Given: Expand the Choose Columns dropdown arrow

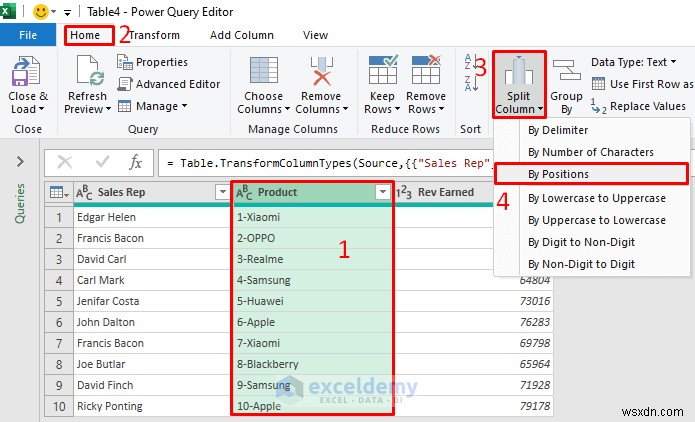Looking at the screenshot, I should (x=287, y=109).
